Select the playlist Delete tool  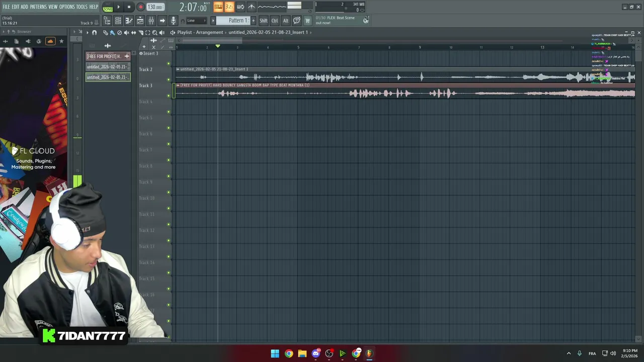(x=119, y=32)
